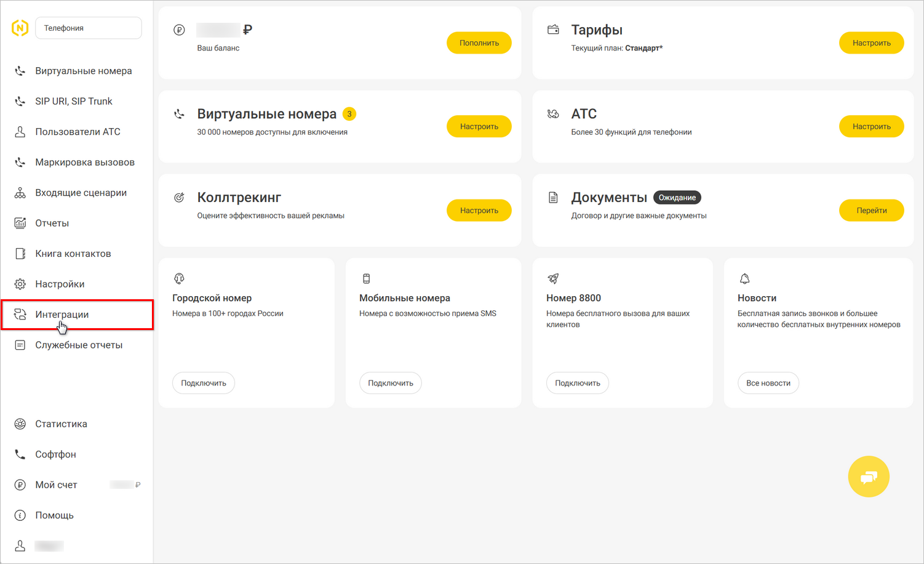This screenshot has width=924, height=564.
Task: Click the Настройки gear icon
Action: (x=19, y=284)
